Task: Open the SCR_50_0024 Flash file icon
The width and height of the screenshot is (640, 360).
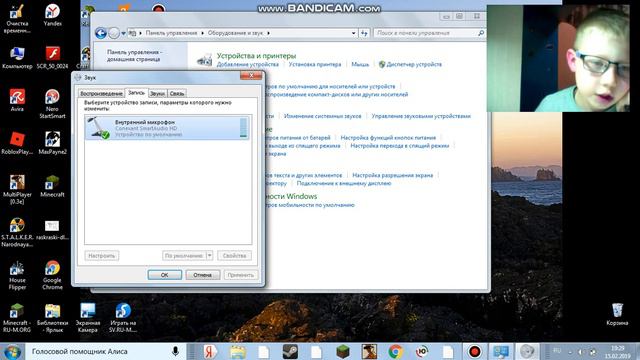Action: pyautogui.click(x=52, y=58)
